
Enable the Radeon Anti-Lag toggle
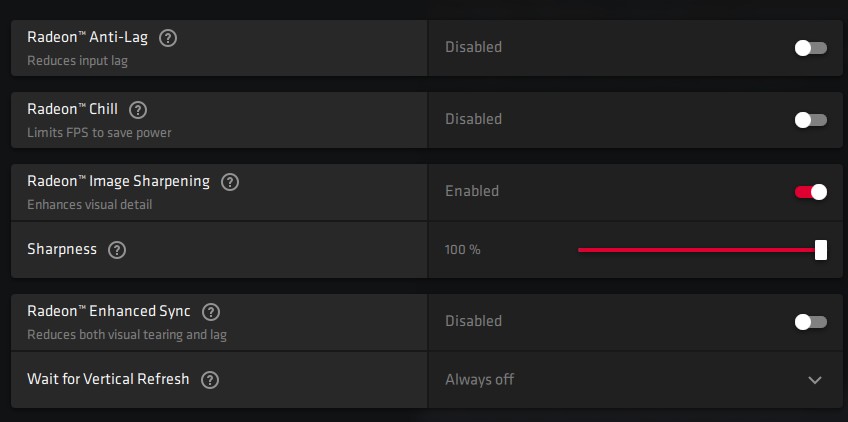coord(810,47)
